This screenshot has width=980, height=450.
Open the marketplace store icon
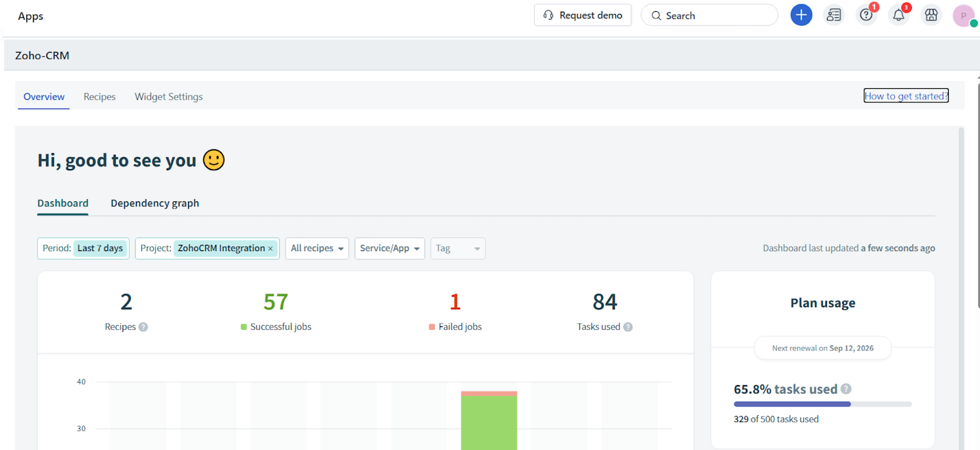pyautogui.click(x=931, y=15)
